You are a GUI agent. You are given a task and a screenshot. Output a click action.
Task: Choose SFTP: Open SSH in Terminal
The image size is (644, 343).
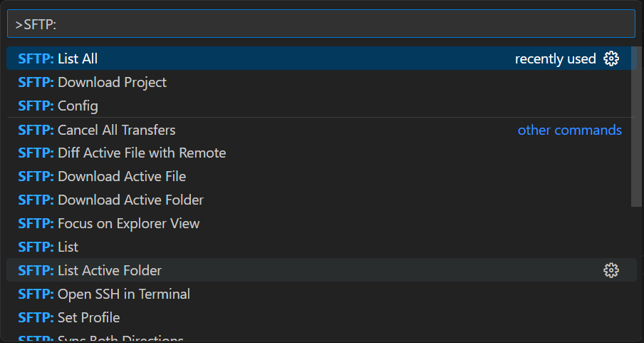tap(104, 294)
